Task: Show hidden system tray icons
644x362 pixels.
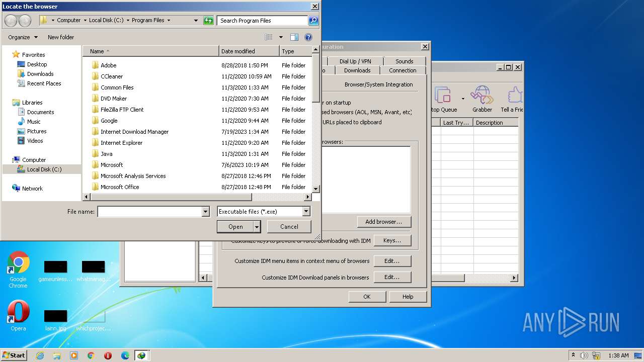Action: point(573,355)
